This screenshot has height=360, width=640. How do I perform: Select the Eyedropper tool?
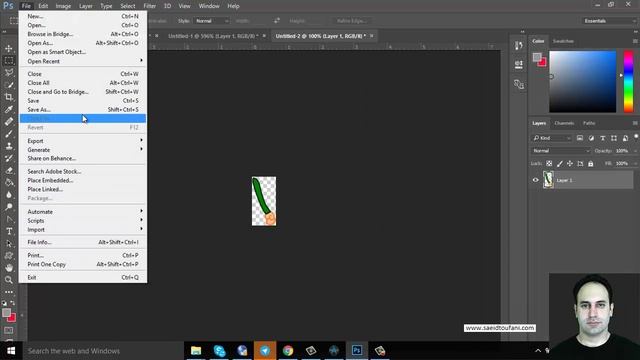point(9,109)
